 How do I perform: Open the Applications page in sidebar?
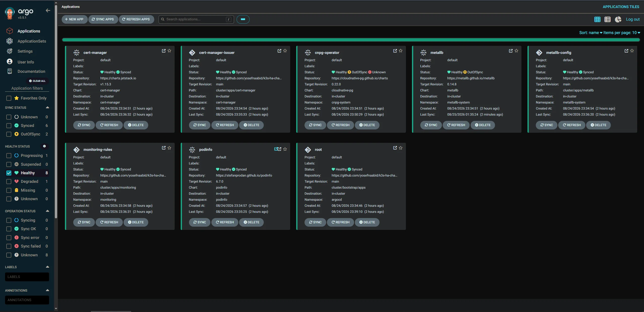[x=29, y=31]
